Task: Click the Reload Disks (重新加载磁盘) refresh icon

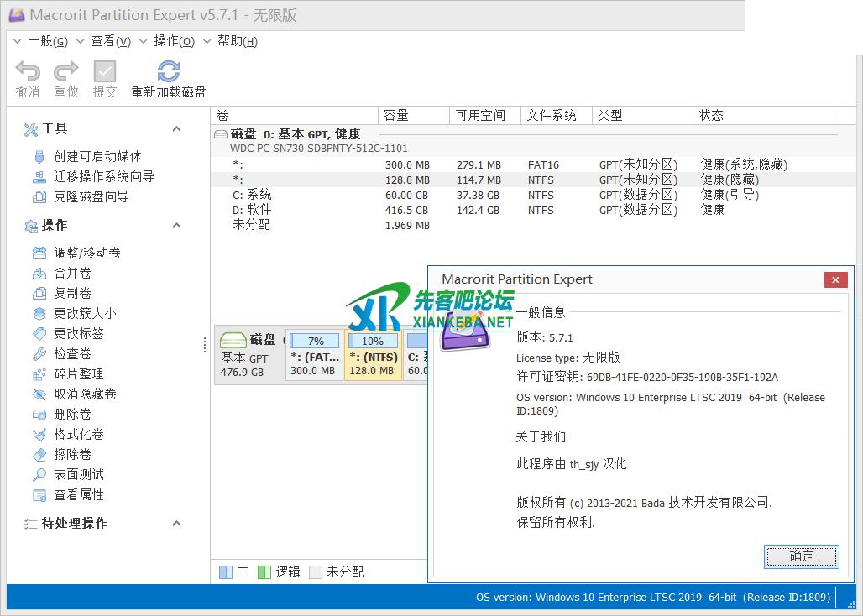Action: coord(169,71)
